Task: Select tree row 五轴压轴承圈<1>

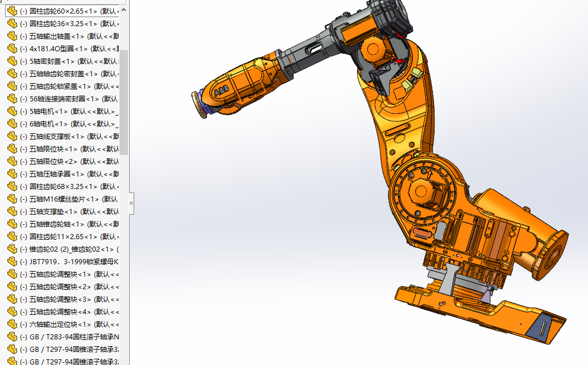Action: coord(63,174)
